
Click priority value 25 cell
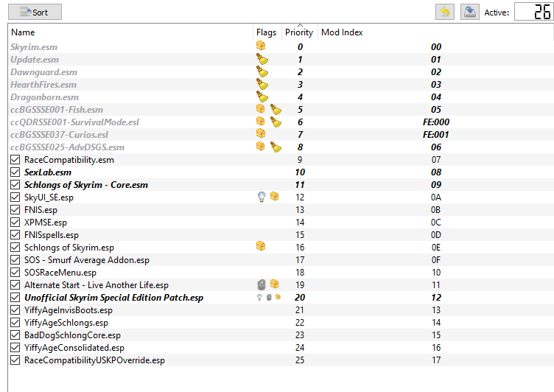(300, 360)
